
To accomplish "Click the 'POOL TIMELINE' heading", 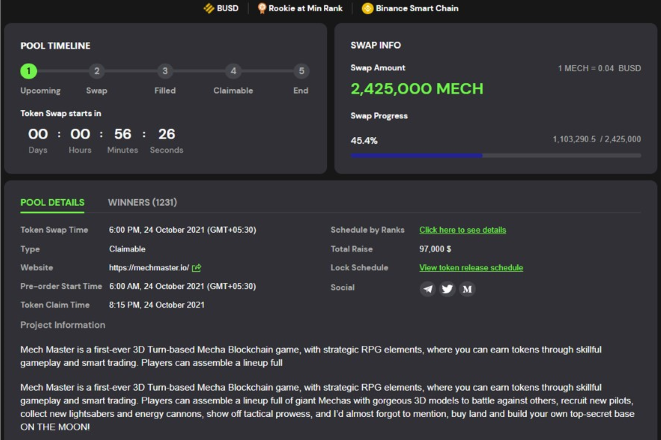I will (x=55, y=46).
